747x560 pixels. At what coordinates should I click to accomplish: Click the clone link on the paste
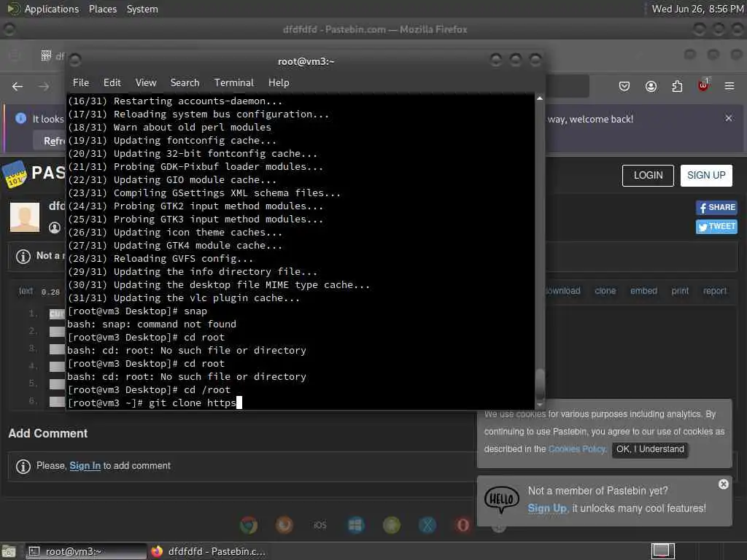605,290
